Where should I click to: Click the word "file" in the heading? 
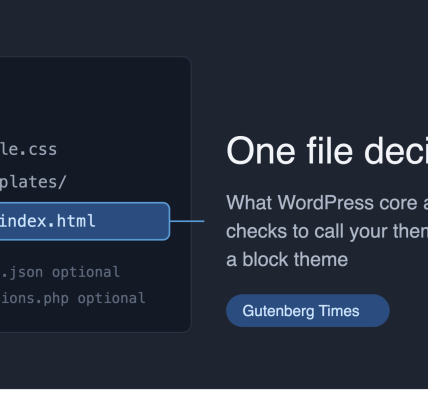pyautogui.click(x=330, y=151)
